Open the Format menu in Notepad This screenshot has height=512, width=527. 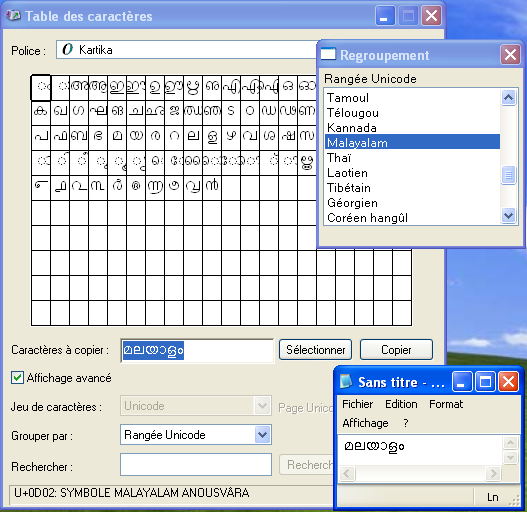(x=446, y=404)
